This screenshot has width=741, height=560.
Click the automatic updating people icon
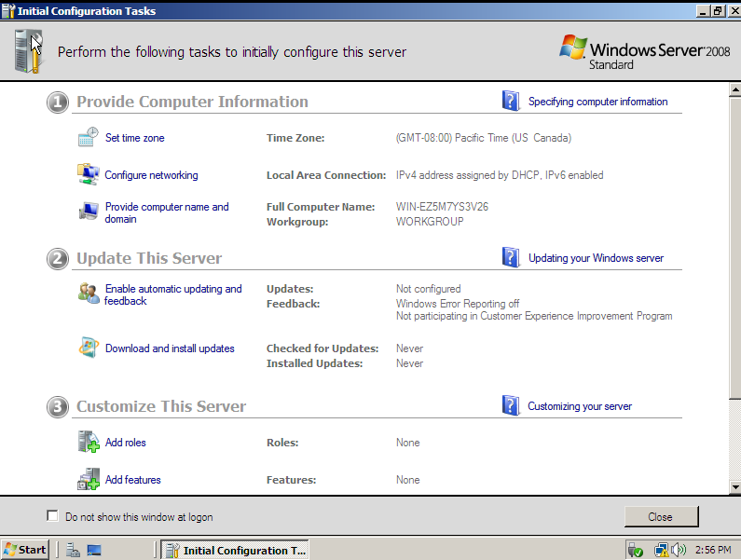tap(89, 293)
